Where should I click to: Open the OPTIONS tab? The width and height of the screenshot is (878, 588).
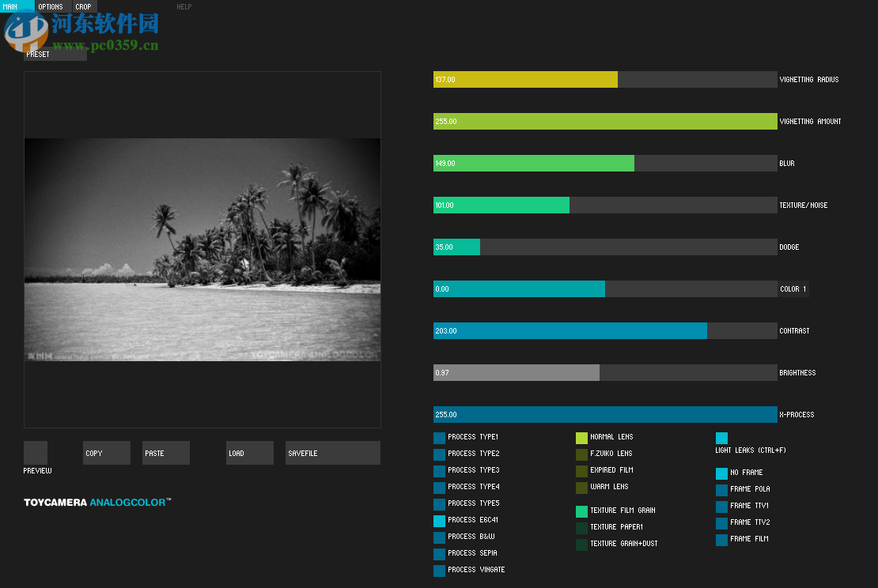[53, 6]
